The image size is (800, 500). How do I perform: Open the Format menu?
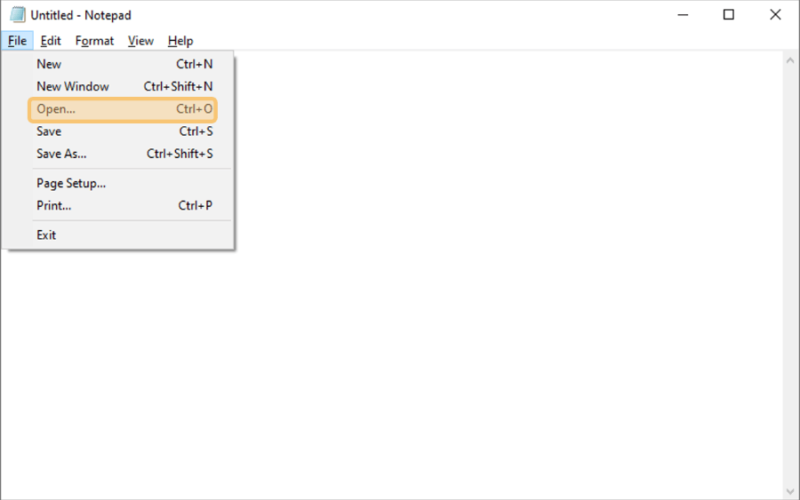pyautogui.click(x=94, y=41)
